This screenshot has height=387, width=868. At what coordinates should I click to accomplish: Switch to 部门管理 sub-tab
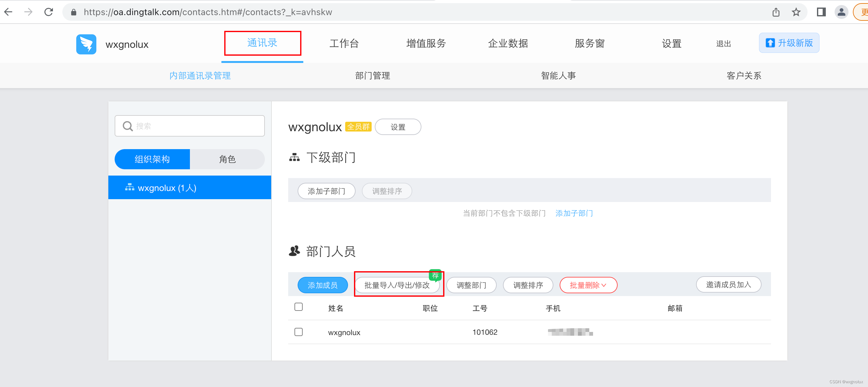pyautogui.click(x=372, y=76)
